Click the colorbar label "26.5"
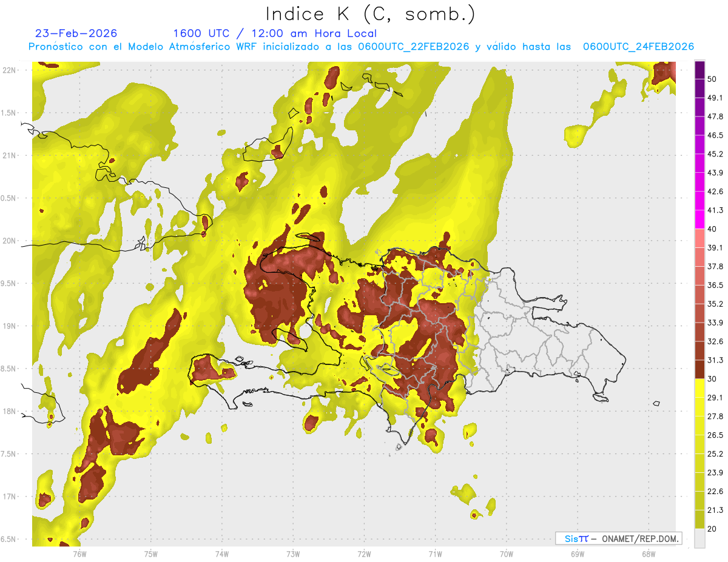 click(715, 435)
